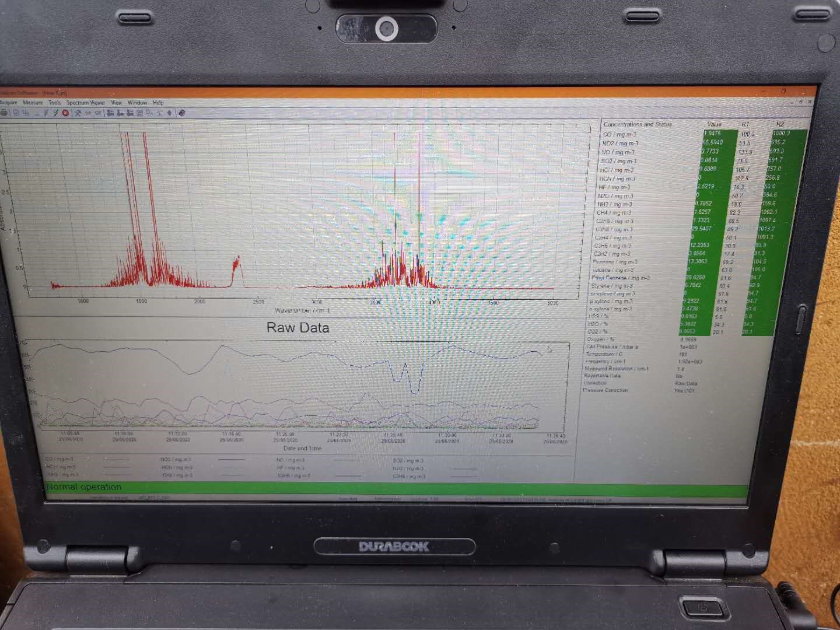Click the print icon in the toolbar

click(3, 113)
